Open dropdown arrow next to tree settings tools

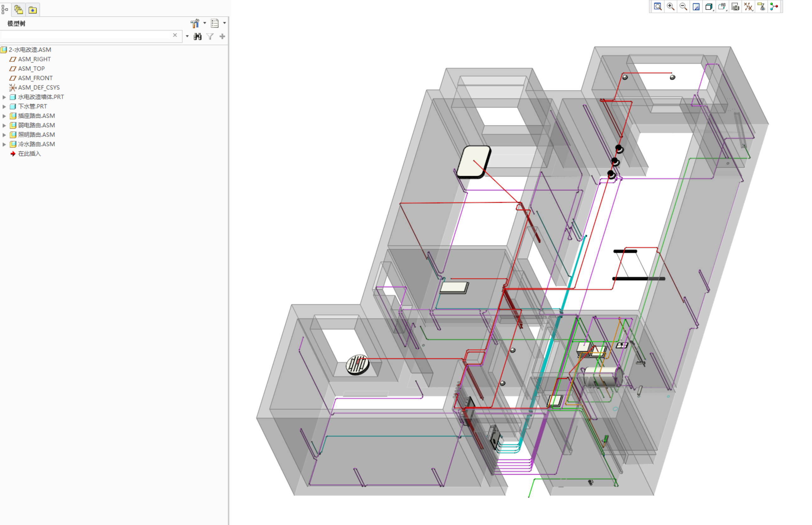point(205,23)
